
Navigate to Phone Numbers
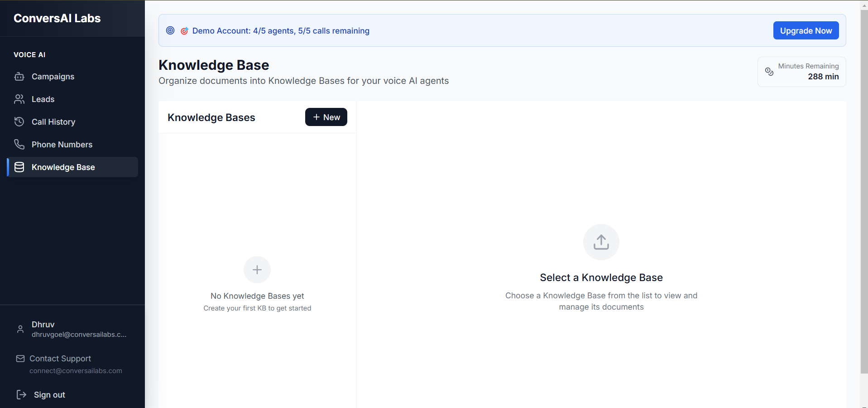tap(72, 145)
